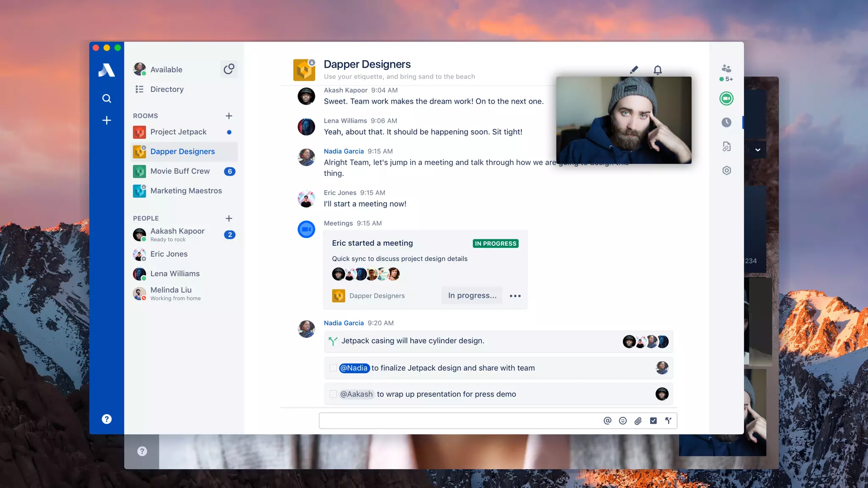
Task: Check the @Nadia finalize Jetpack task
Action: (x=333, y=368)
